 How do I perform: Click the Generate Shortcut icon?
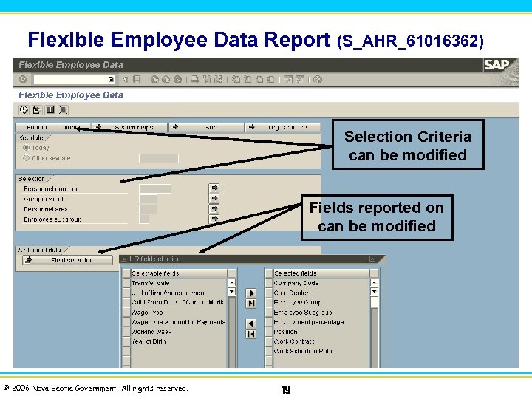pos(299,79)
